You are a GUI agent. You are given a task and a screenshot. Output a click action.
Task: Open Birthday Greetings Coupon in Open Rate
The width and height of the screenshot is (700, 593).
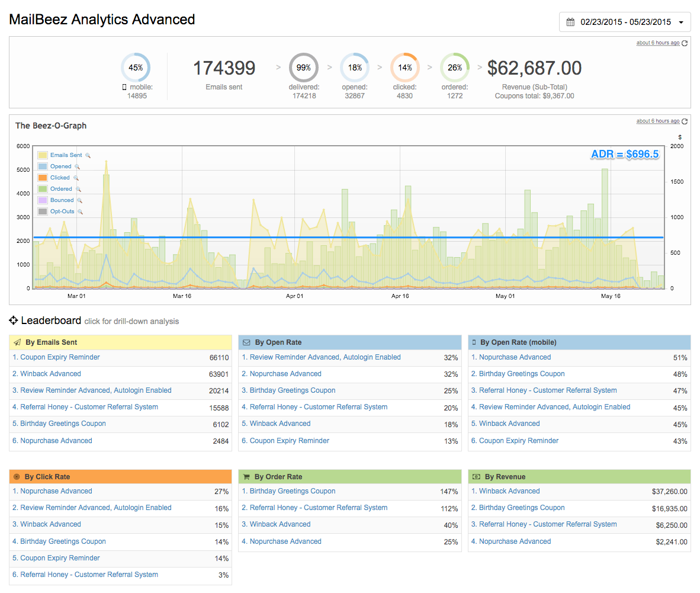pyautogui.click(x=293, y=390)
